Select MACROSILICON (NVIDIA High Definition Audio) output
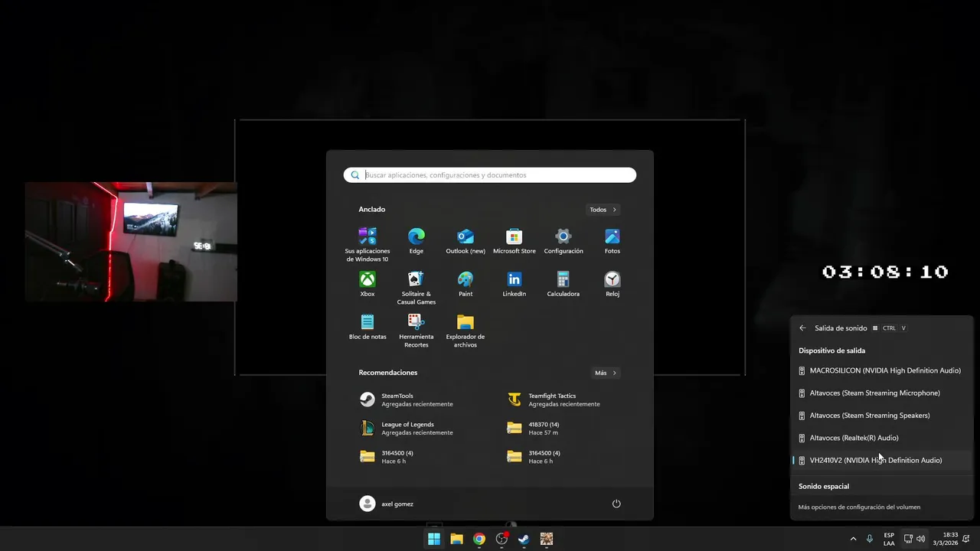The height and width of the screenshot is (551, 980). tap(882, 370)
